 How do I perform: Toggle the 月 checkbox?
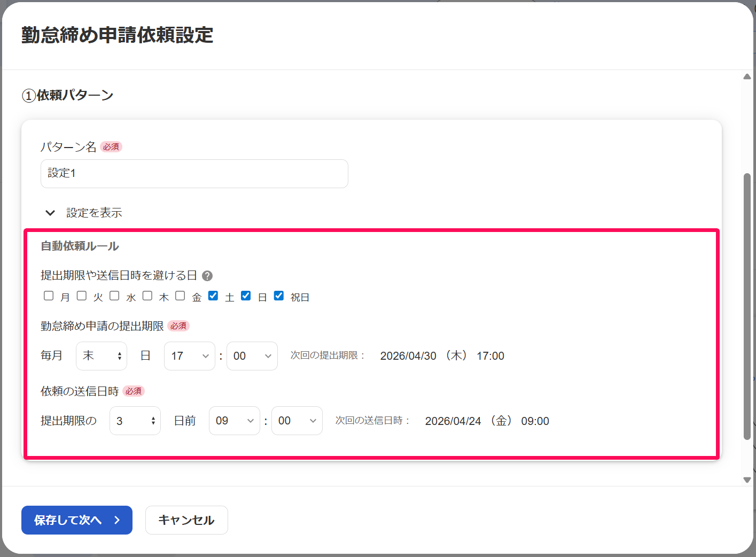click(49, 296)
